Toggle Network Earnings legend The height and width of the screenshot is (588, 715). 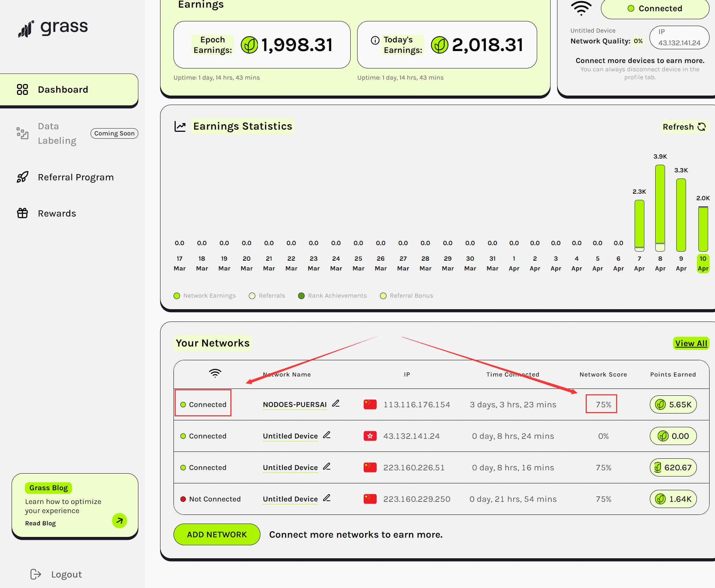click(x=205, y=296)
